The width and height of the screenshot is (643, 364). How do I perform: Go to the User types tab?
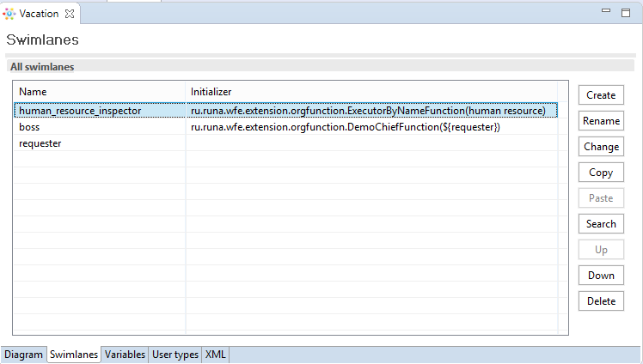tap(175, 355)
